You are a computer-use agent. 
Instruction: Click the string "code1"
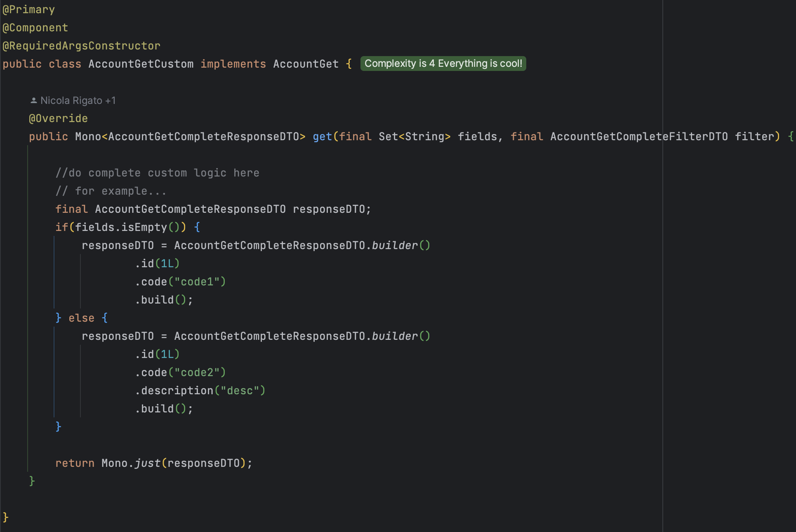pos(197,282)
